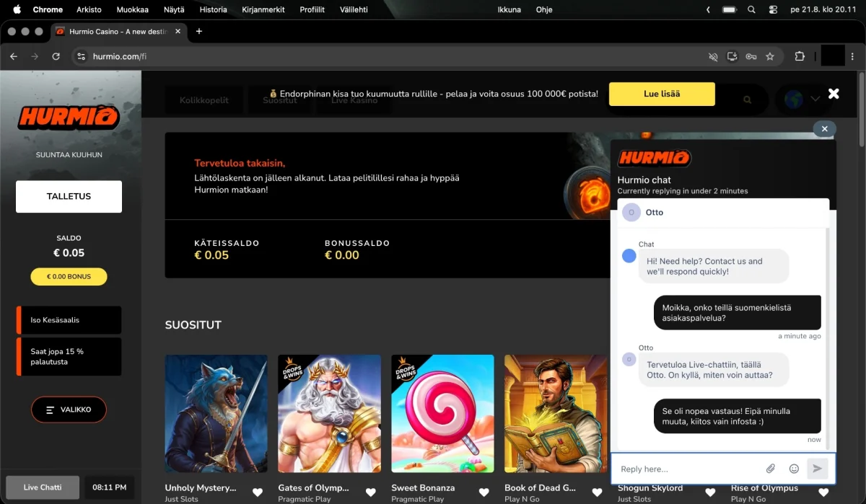The height and width of the screenshot is (504, 866).
Task: Favorite Shogun Skylord with heart icon
Action: [x=710, y=492]
